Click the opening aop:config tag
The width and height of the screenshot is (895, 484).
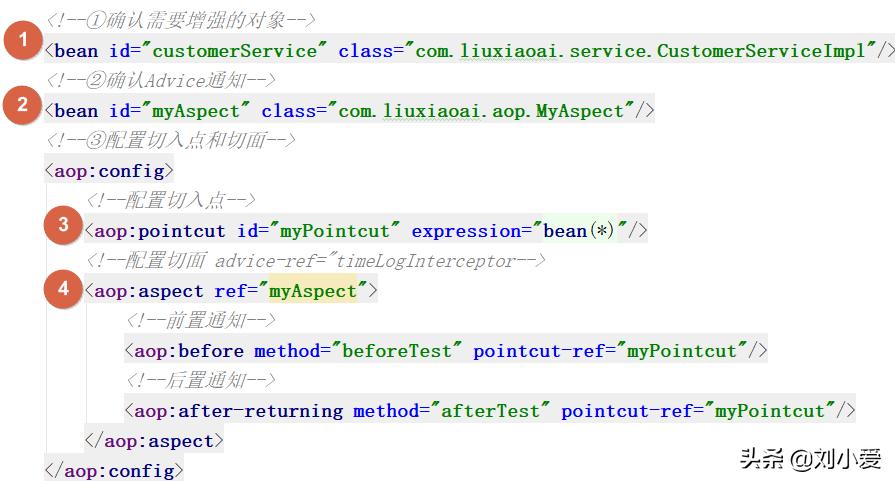point(109,171)
